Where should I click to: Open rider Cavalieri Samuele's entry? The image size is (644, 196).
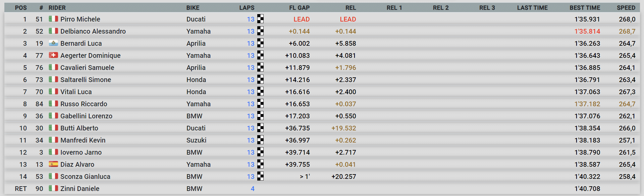tap(87, 68)
